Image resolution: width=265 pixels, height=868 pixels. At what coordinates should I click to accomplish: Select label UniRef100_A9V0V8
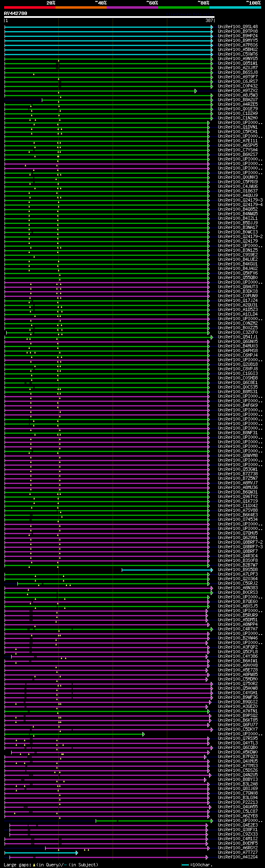(x=238, y=666)
